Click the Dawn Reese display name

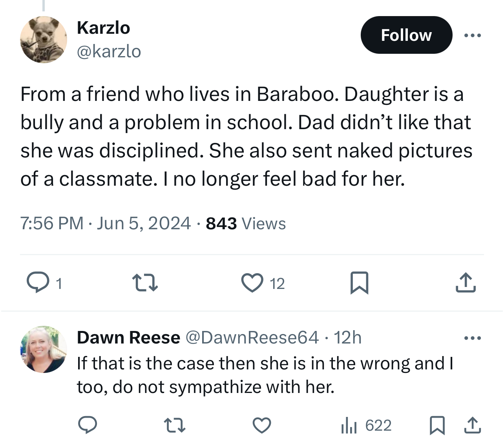click(128, 338)
